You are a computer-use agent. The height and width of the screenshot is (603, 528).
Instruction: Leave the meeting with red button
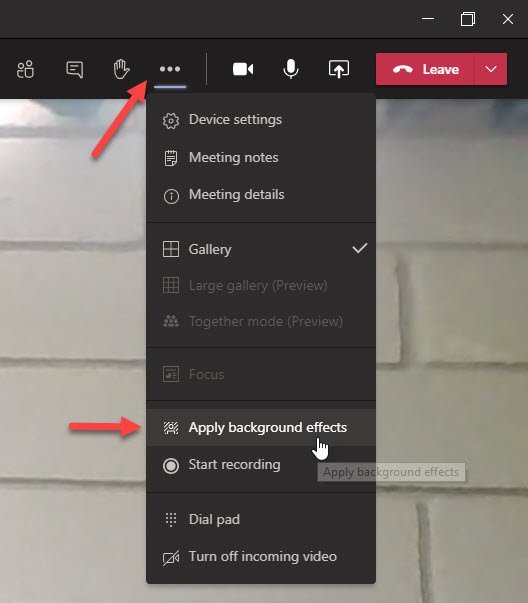425,69
